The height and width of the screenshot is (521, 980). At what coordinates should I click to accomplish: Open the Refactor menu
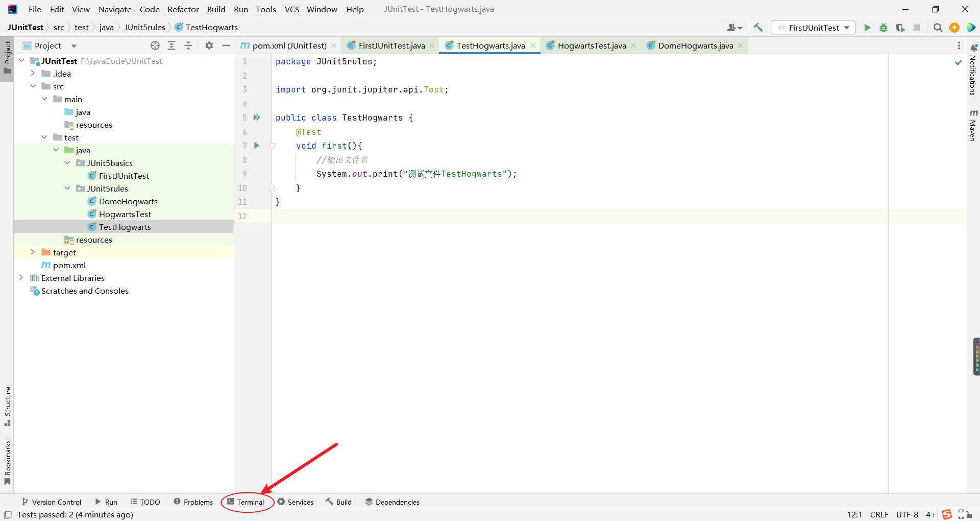[x=183, y=9]
